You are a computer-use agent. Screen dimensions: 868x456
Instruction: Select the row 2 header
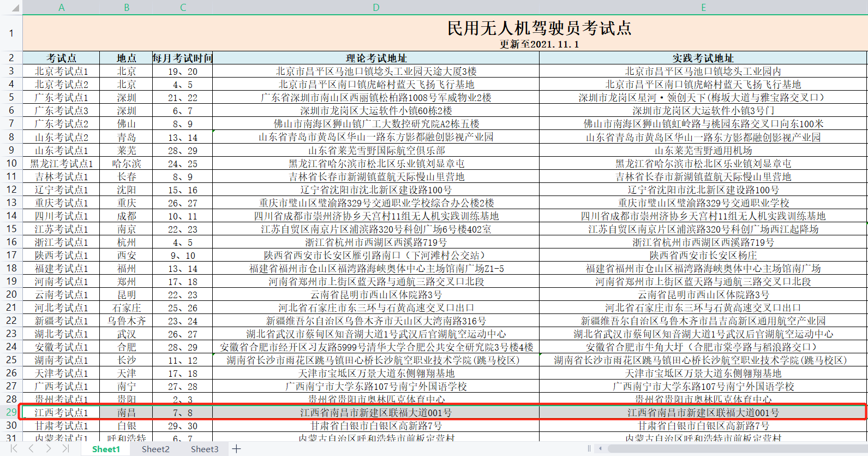pyautogui.click(x=11, y=58)
